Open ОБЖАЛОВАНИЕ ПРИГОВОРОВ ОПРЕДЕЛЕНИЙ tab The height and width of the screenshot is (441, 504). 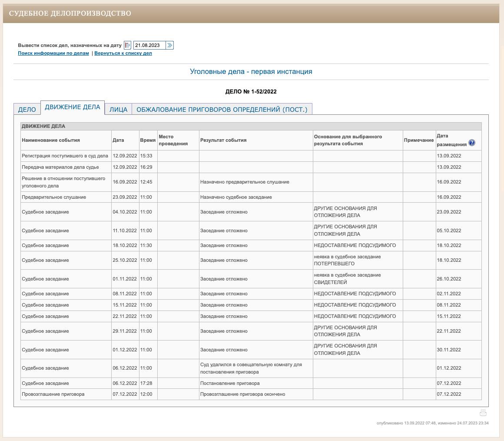(222, 110)
